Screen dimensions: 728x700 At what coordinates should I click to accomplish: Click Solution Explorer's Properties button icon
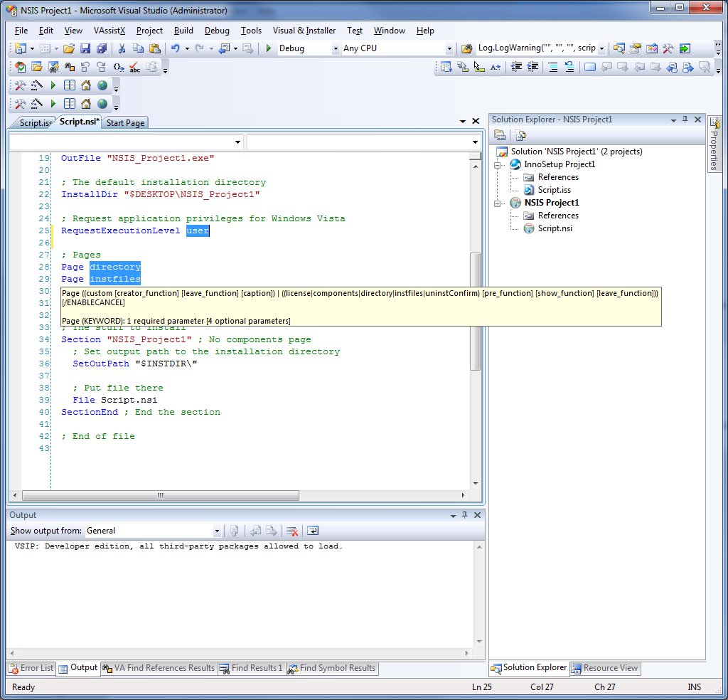pyautogui.click(x=500, y=136)
